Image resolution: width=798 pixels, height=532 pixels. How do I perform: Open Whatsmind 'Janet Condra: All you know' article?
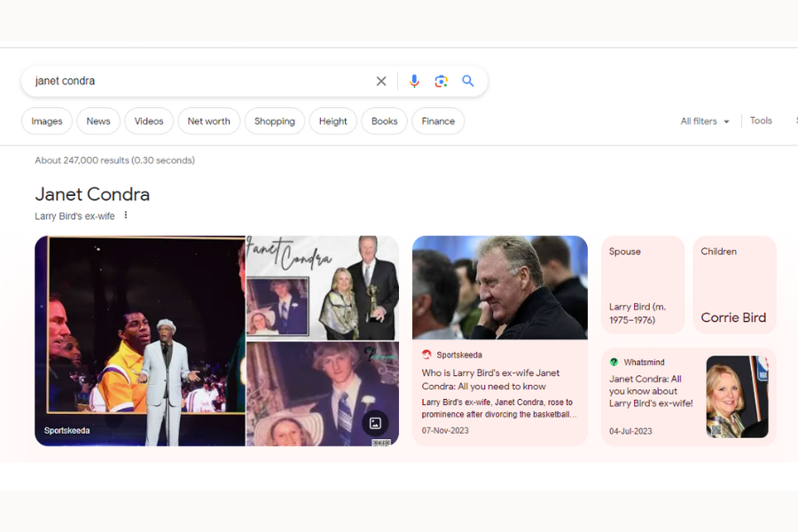[651, 391]
